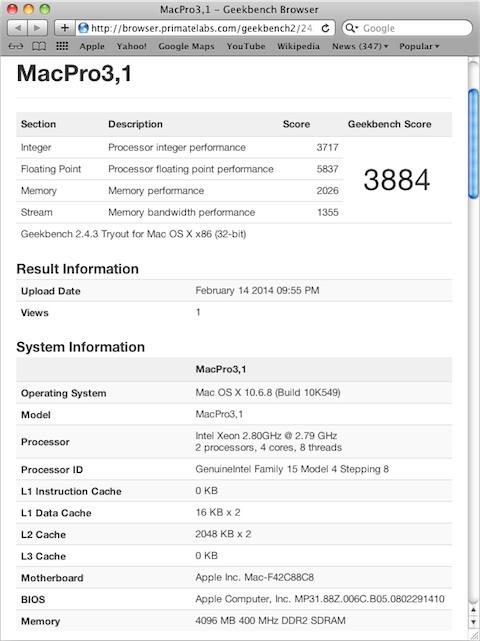Go forward with the Safari forward arrow
The height and width of the screenshot is (641, 480).
[37, 28]
